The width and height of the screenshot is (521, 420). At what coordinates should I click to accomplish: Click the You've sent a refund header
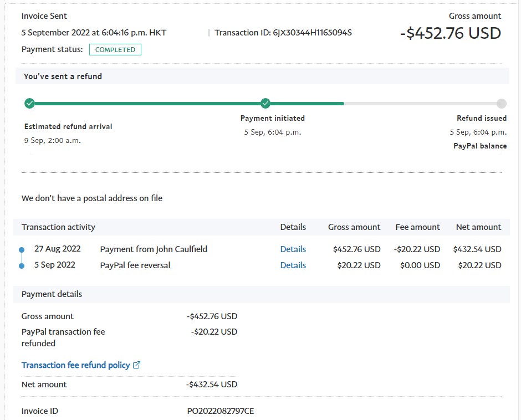click(x=63, y=76)
